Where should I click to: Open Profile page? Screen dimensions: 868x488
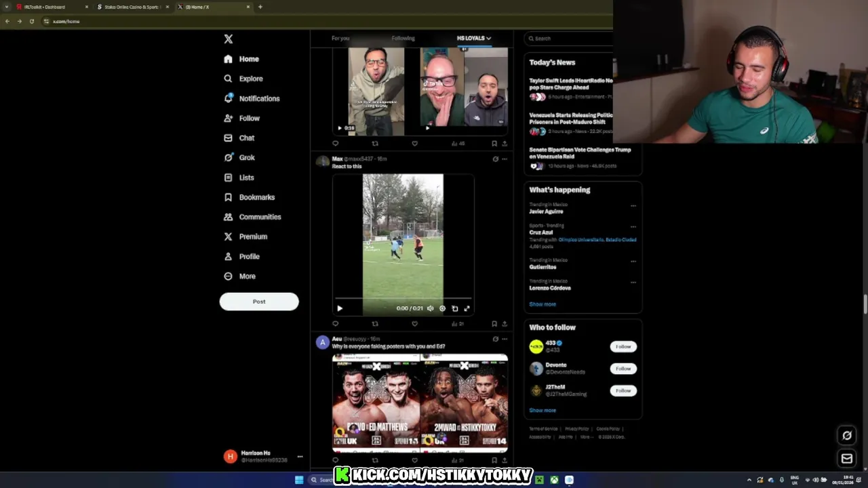tap(242, 256)
